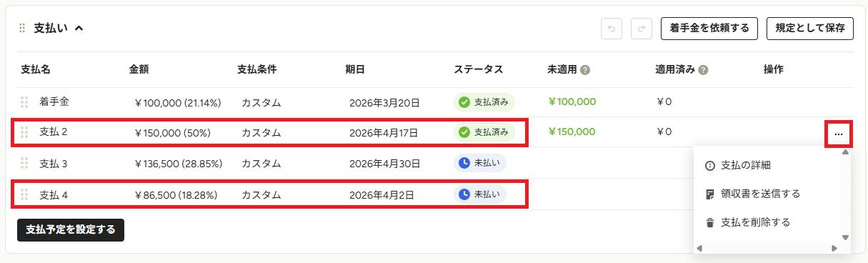The height and width of the screenshot is (263, 868).
Task: Click the undo arrow icon
Action: [612, 29]
